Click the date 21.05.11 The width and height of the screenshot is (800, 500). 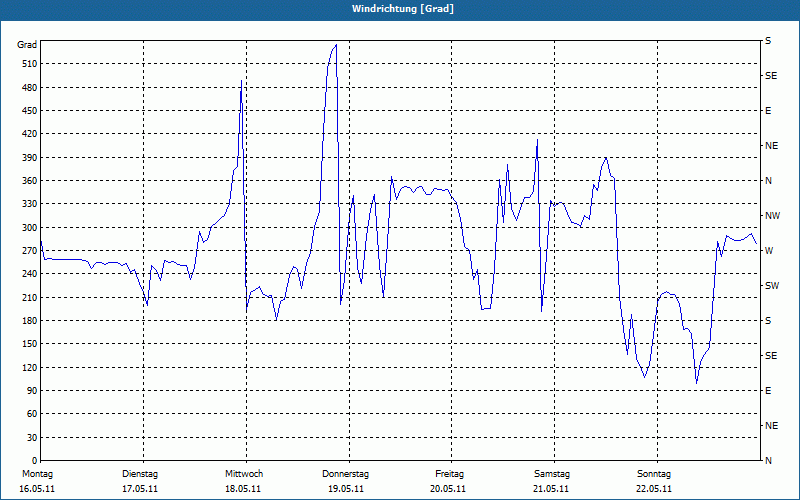[x=551, y=489]
